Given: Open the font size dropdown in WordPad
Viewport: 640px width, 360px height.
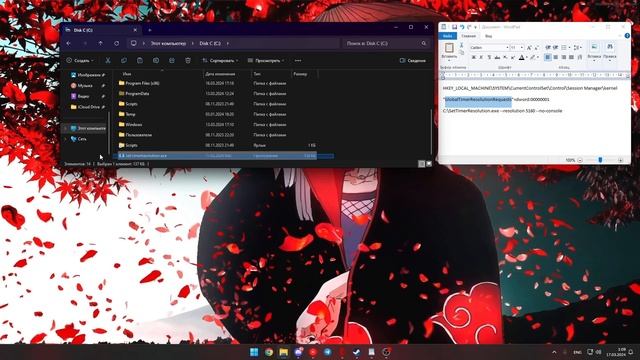Looking at the screenshot, I should tap(522, 48).
